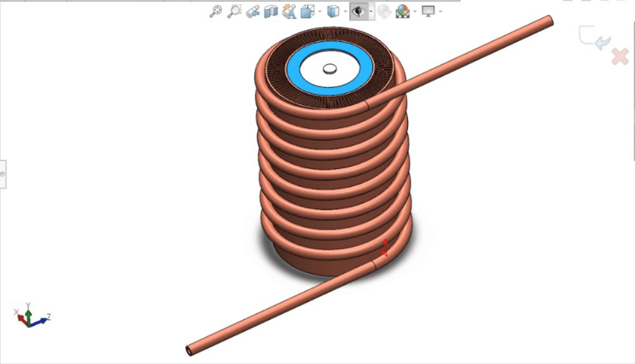Click the Apply Scene icon
The height and width of the screenshot is (364, 635).
pos(403,11)
